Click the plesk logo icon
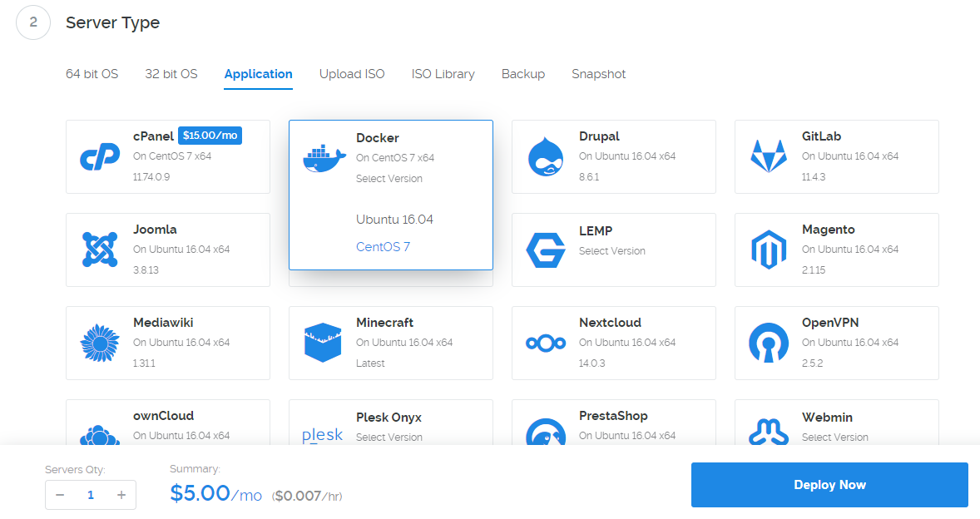Screen dimensions: 980x519 [323, 435]
